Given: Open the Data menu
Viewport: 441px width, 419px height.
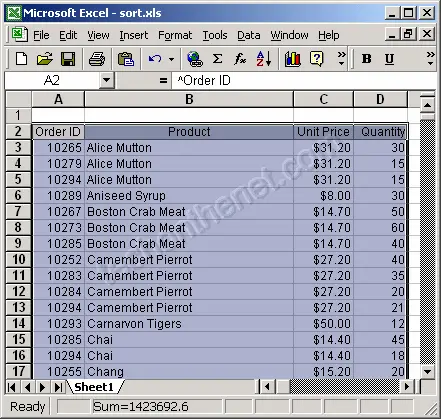Looking at the screenshot, I should coord(249,35).
